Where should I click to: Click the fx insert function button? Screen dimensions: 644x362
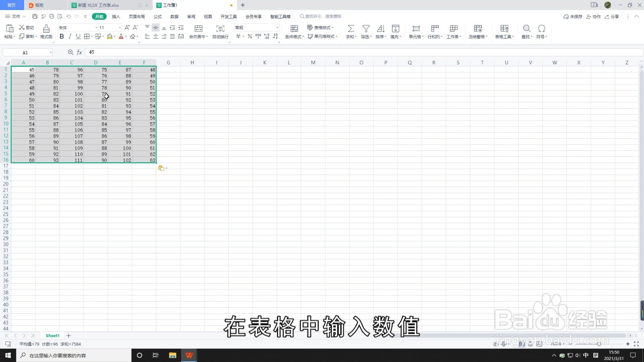pos(79,52)
